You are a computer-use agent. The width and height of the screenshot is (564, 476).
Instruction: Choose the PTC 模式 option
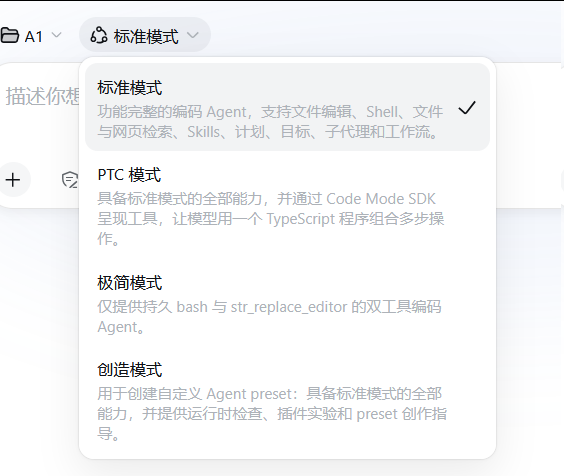[x=287, y=206]
